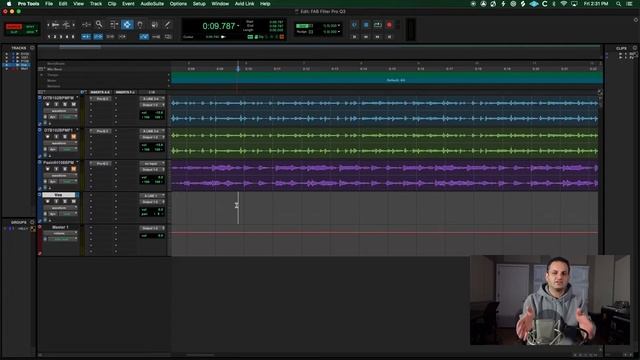640x360 pixels.
Task: Open the File menu
Action: coord(49,4)
